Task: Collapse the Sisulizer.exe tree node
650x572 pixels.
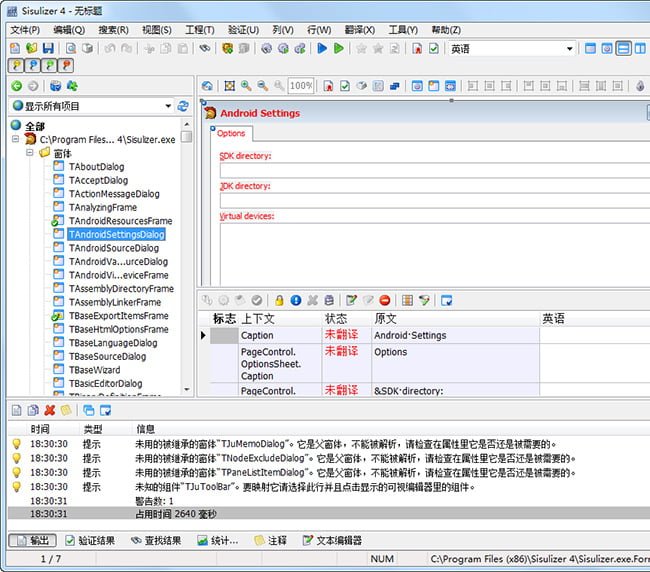Action: click(17, 140)
